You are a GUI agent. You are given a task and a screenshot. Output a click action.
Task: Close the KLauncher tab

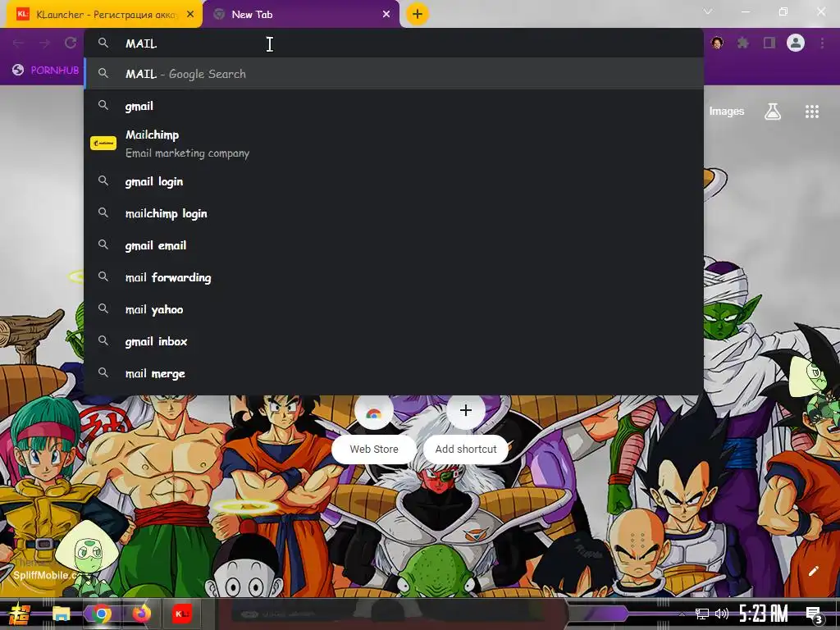[x=190, y=15]
